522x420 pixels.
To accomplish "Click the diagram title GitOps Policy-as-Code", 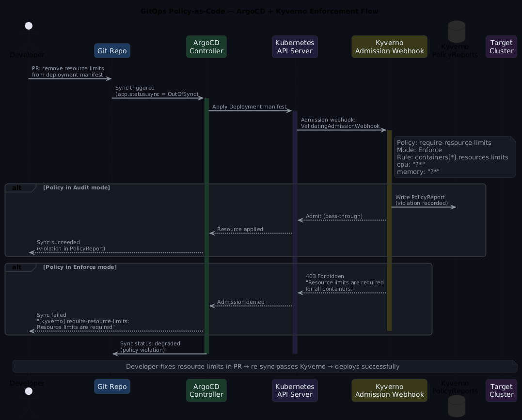I will (x=259, y=11).
